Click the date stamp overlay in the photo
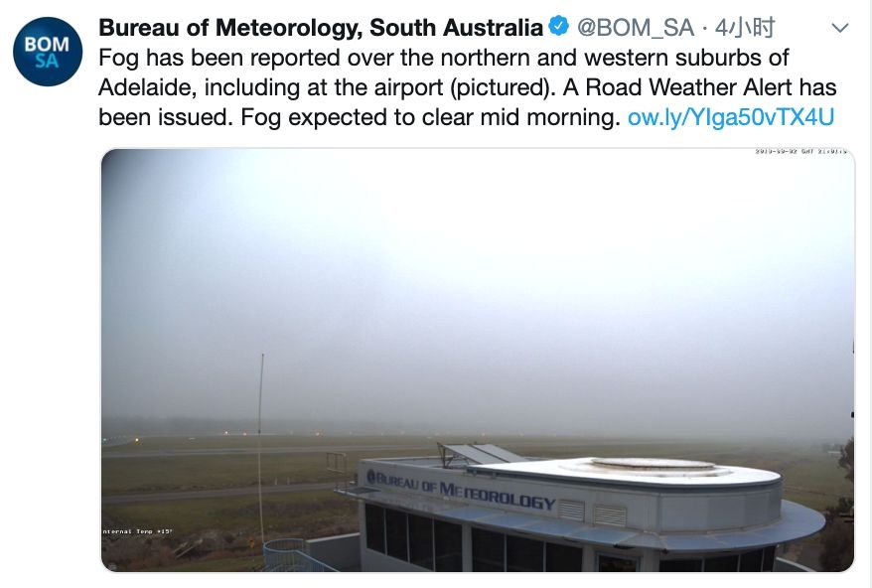Viewport: 872px width, 588px height. 800,152
